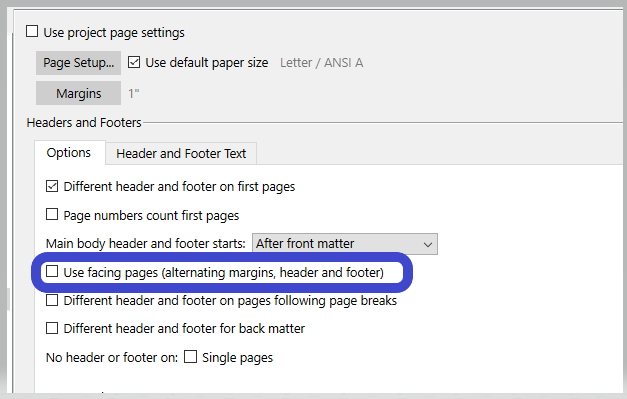Enable Use facing pages option
This screenshot has width=627, height=399.
point(52,271)
